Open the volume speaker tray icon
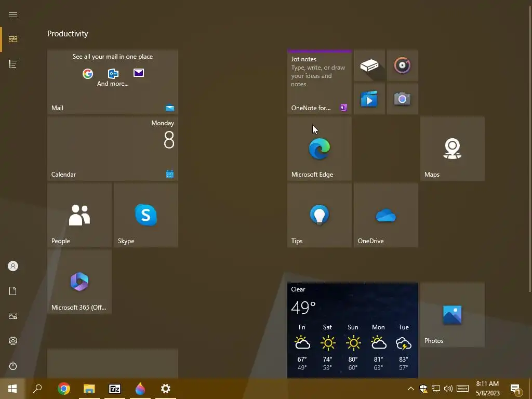 (448, 389)
